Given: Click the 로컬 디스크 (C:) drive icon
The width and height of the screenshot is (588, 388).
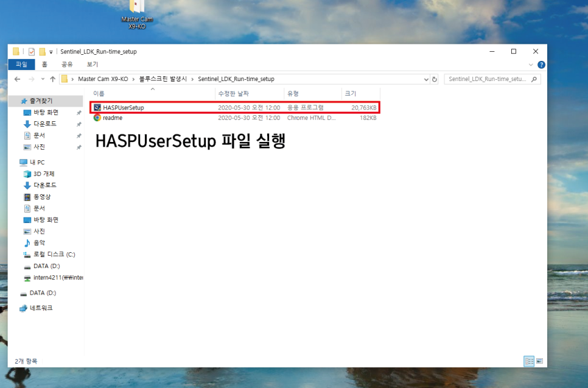Looking at the screenshot, I should [27, 255].
